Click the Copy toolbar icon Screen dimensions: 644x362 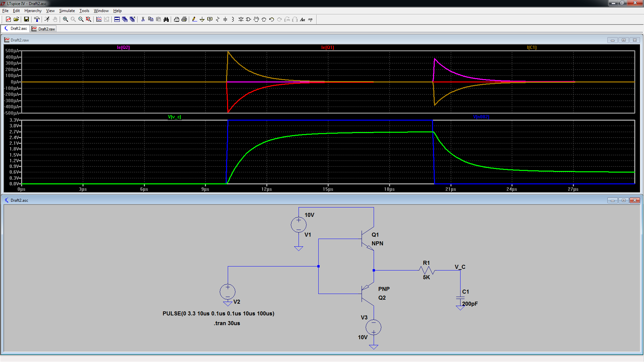151,19
